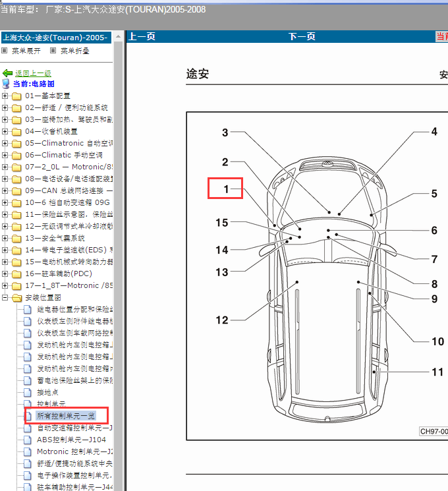
Task: Expand the 17—1_8T—Motronic node
Action: click(5, 286)
